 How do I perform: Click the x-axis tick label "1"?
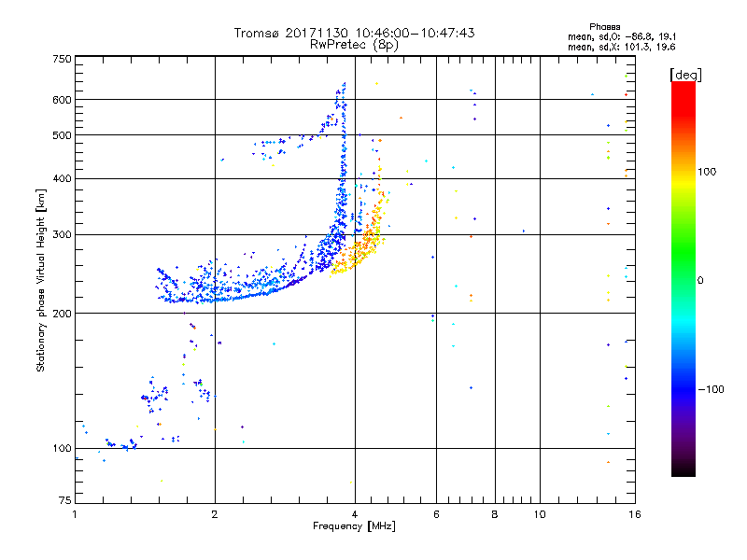click(x=75, y=514)
